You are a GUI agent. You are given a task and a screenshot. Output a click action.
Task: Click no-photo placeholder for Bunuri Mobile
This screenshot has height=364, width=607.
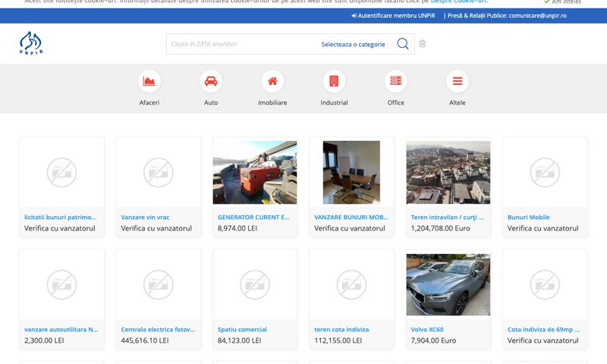[x=545, y=172]
